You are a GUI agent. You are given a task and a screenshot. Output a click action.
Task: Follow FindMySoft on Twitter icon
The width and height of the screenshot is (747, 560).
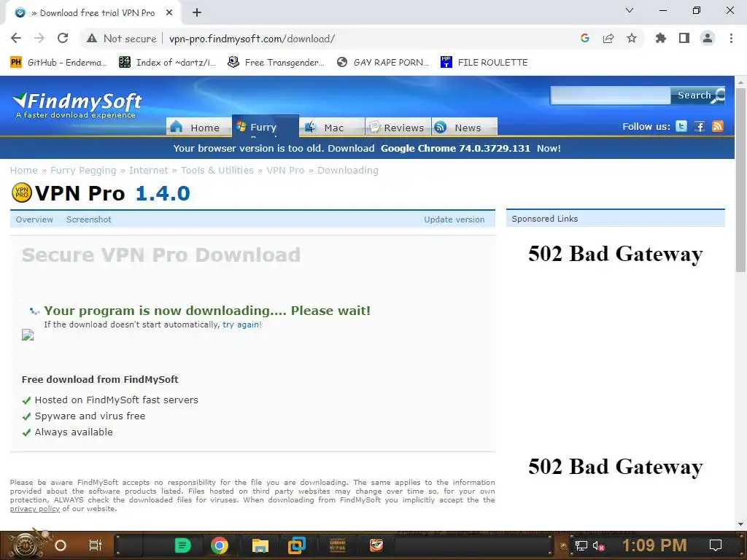(x=681, y=126)
